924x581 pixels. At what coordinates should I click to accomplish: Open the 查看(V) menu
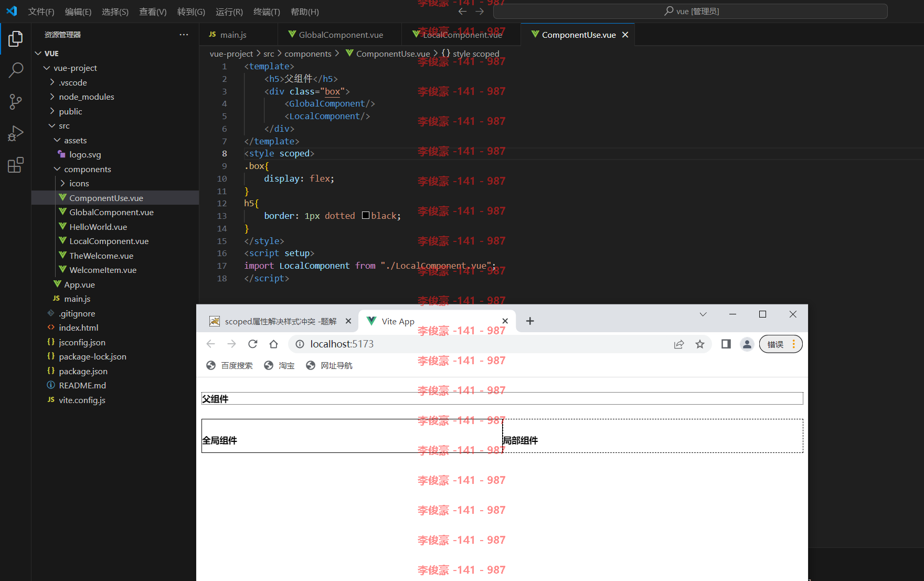(x=153, y=12)
